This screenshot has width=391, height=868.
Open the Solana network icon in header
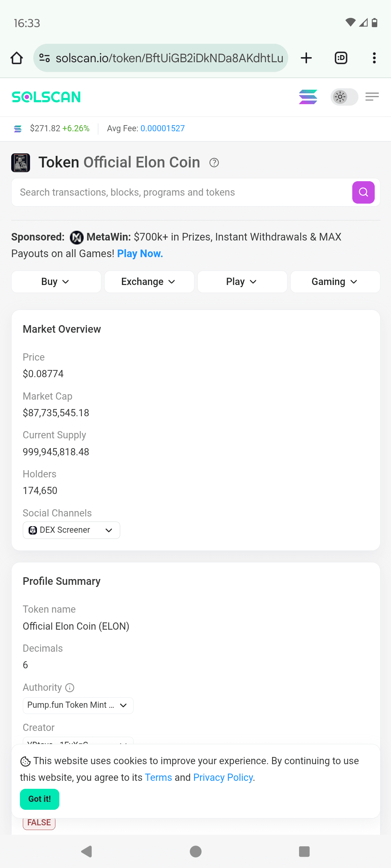click(308, 97)
